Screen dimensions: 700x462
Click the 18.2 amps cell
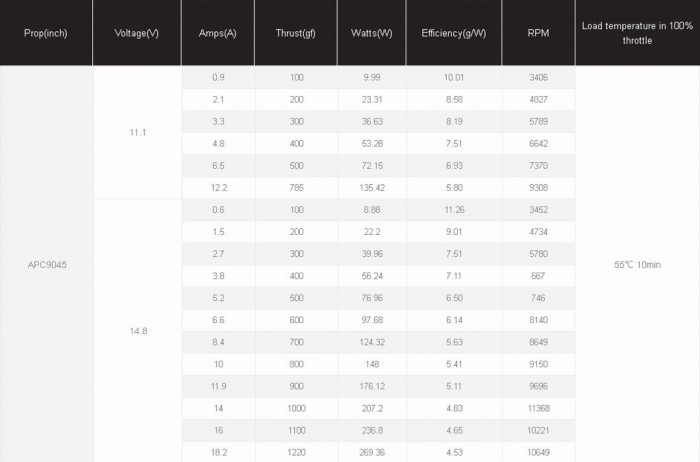click(218, 452)
